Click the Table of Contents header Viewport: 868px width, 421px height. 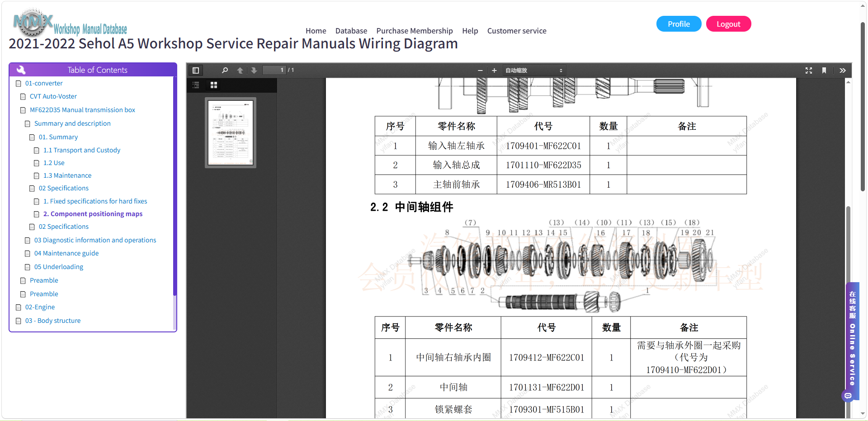click(93, 70)
